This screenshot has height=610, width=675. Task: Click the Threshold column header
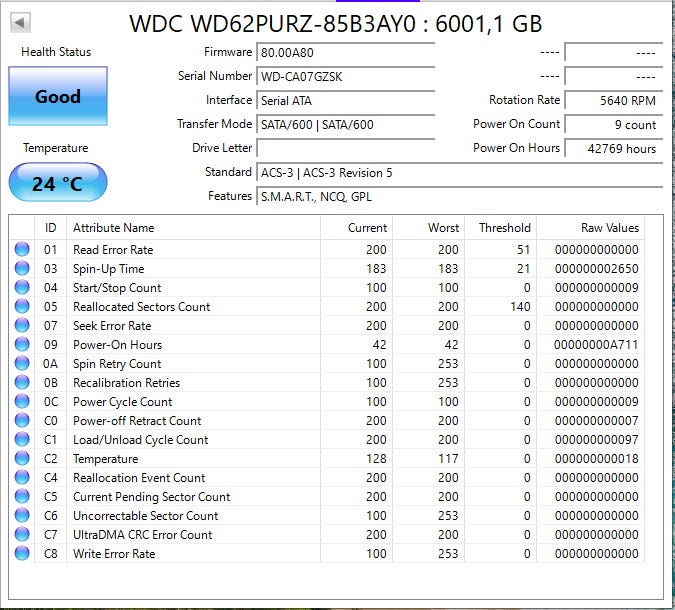coord(501,227)
